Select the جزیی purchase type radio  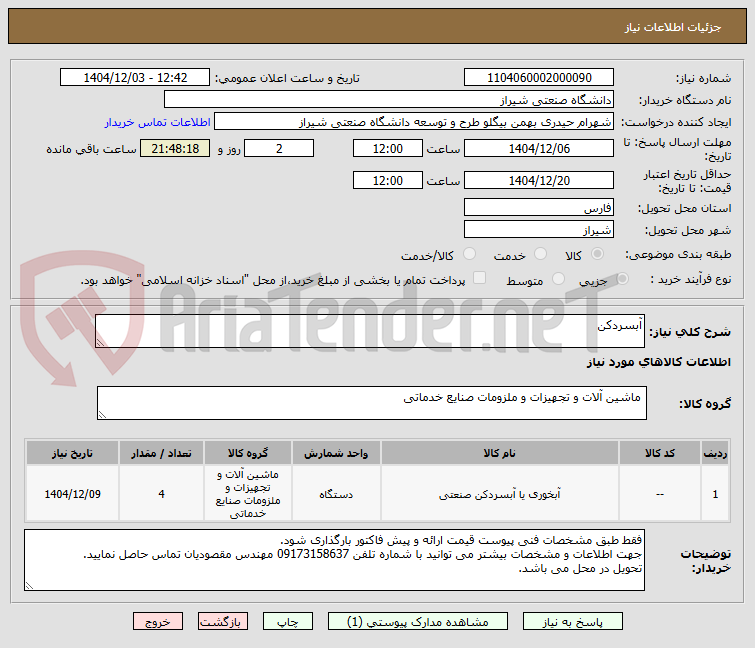pyautogui.click(x=622, y=278)
